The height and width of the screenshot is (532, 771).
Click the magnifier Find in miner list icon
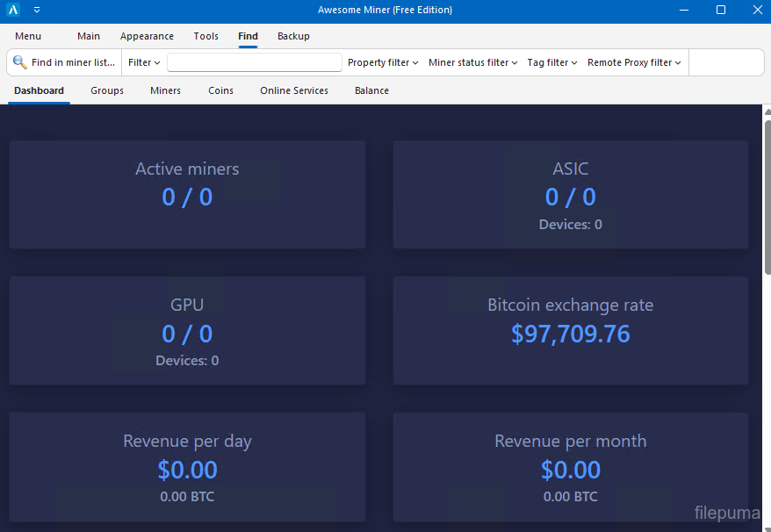19,62
